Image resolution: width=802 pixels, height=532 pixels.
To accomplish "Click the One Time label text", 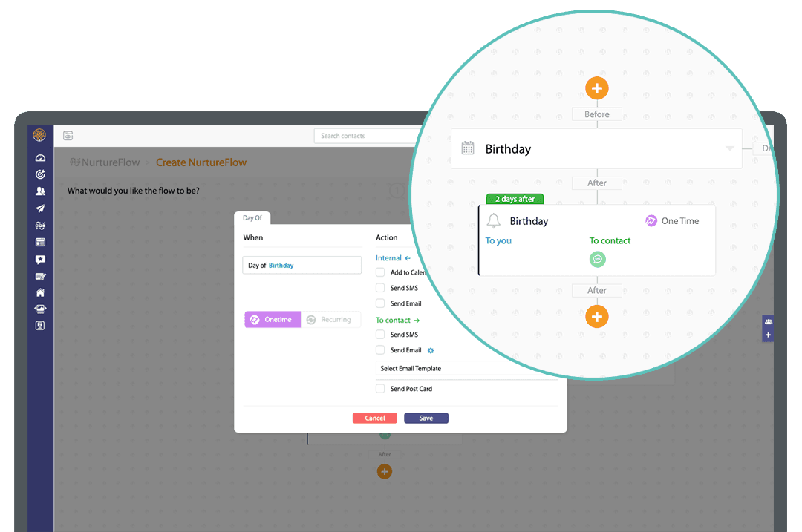I will (679, 221).
